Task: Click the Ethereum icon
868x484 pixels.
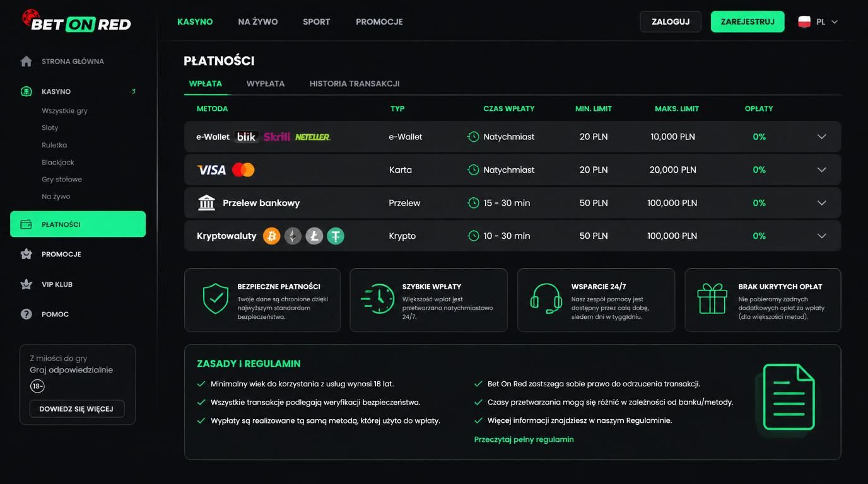Action: pyautogui.click(x=293, y=236)
